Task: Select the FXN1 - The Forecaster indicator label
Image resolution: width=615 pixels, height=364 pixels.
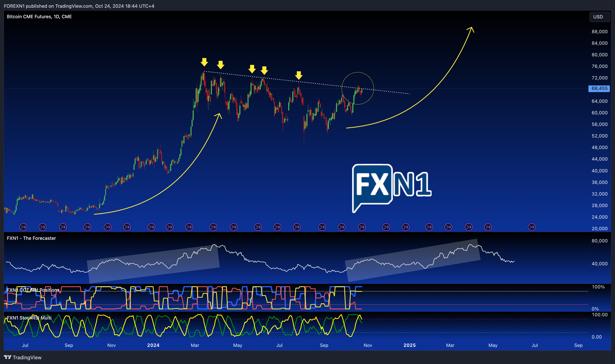Action: point(31,238)
